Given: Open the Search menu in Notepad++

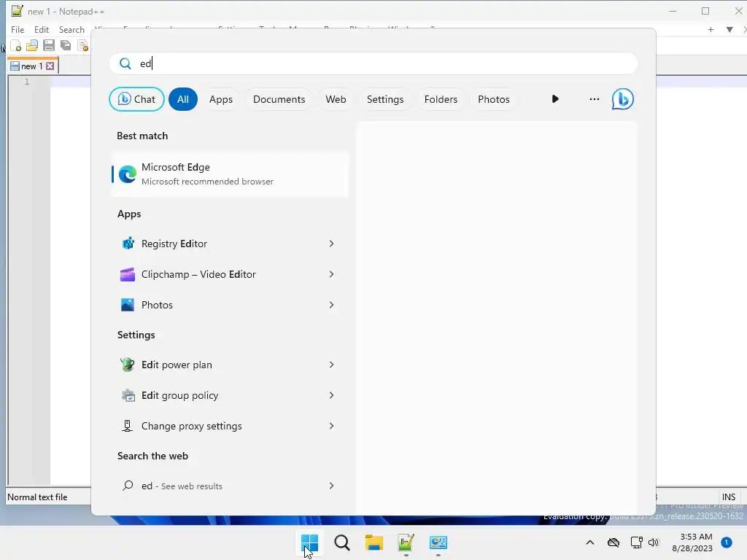Looking at the screenshot, I should click(71, 29).
